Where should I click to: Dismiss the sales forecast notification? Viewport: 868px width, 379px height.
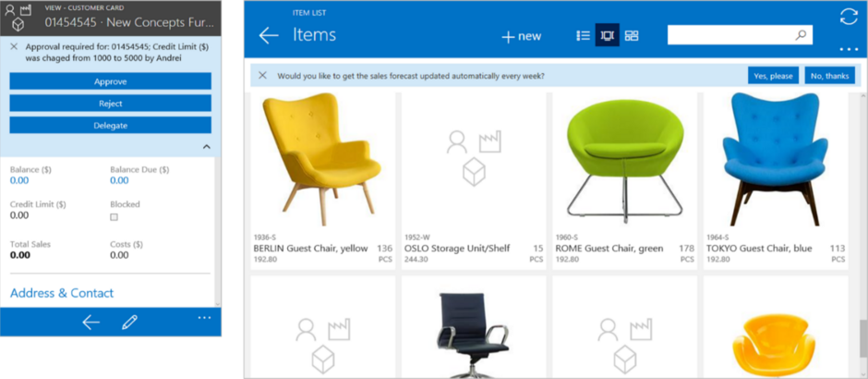coord(262,76)
